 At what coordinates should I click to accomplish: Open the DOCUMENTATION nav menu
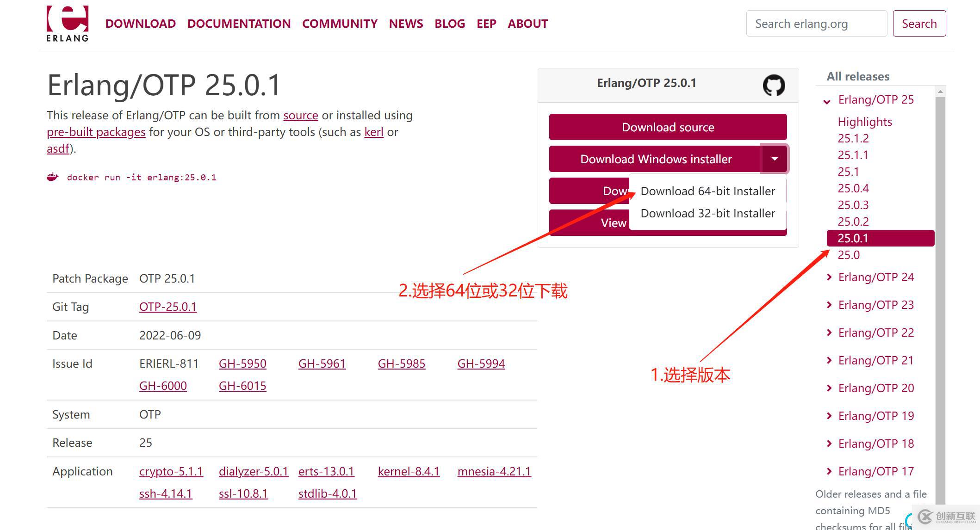[239, 24]
